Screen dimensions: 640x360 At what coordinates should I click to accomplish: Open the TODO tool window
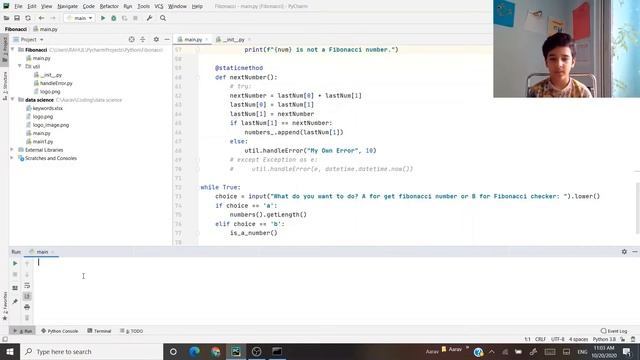[x=131, y=331]
